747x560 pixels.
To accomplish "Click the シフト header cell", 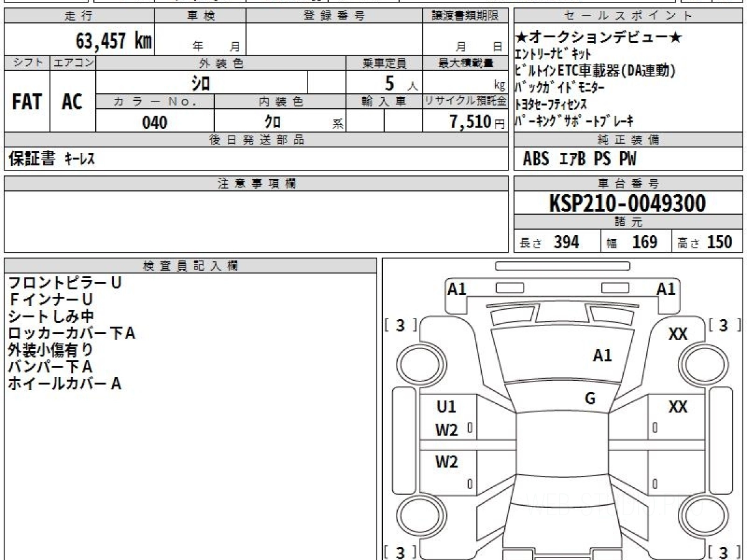I will pyautogui.click(x=27, y=63).
